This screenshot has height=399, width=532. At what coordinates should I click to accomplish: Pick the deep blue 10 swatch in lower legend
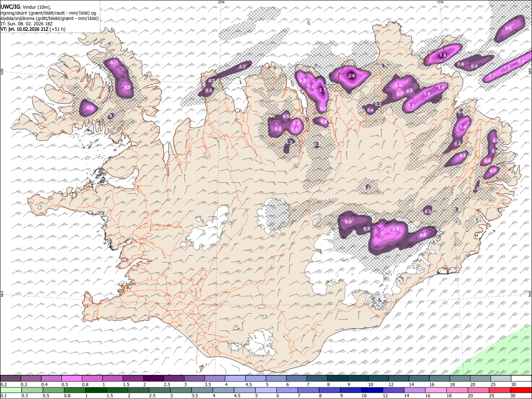click(x=371, y=390)
